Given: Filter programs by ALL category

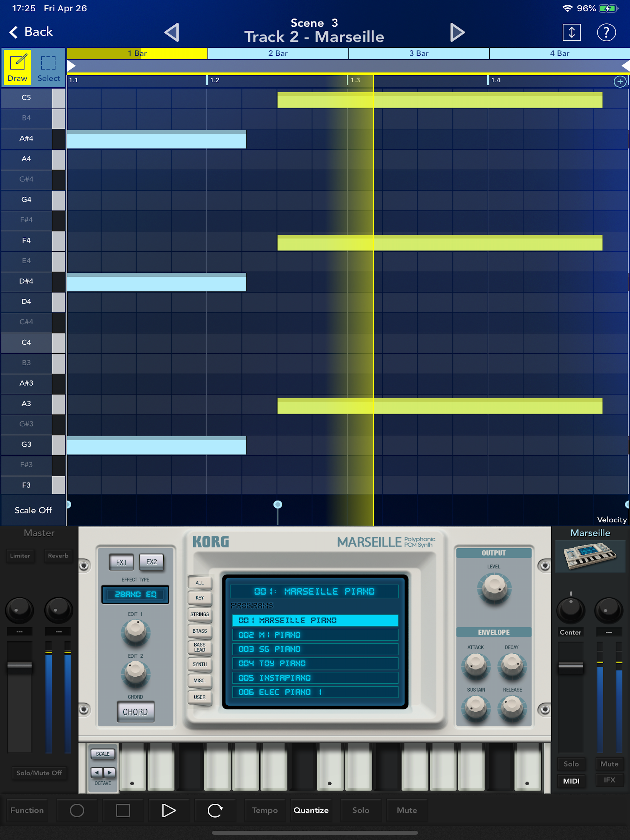Looking at the screenshot, I should 199,583.
